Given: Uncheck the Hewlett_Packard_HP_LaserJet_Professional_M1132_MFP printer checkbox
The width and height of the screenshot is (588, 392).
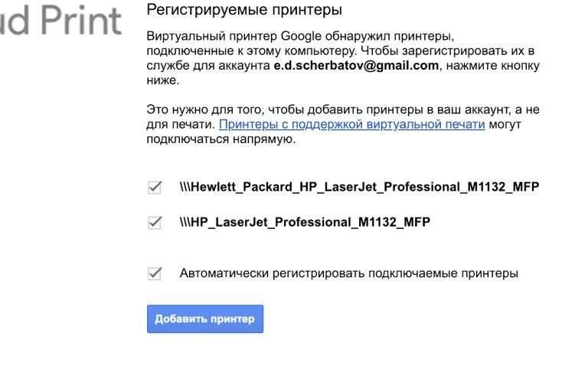Looking at the screenshot, I should pos(155,187).
